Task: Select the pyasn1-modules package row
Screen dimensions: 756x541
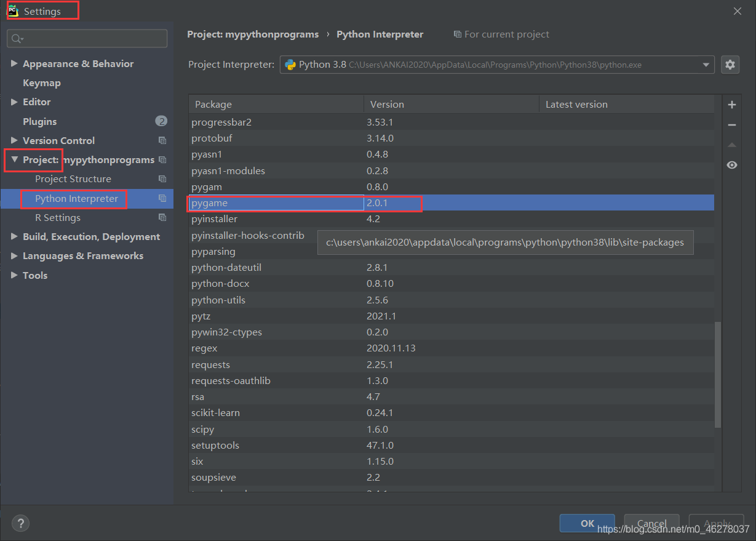Action: click(x=452, y=170)
